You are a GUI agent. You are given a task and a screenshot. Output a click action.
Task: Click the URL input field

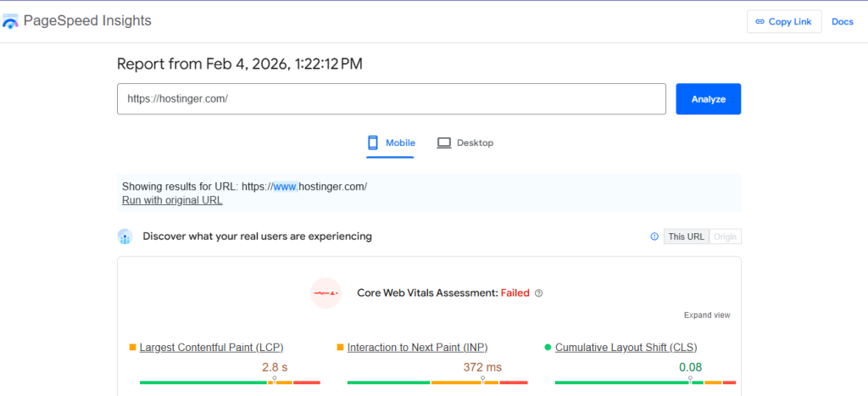(392, 99)
